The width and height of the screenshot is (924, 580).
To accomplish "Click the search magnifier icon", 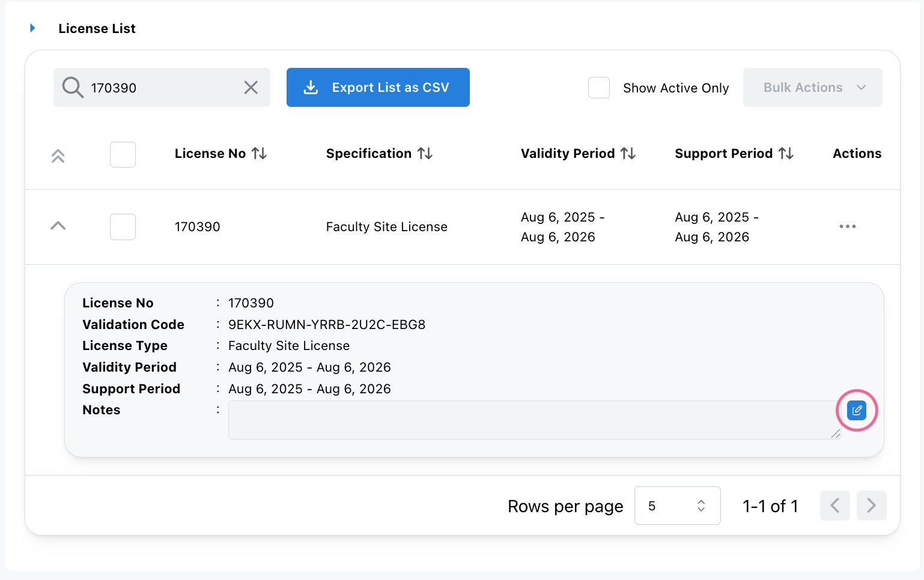I will coord(73,88).
